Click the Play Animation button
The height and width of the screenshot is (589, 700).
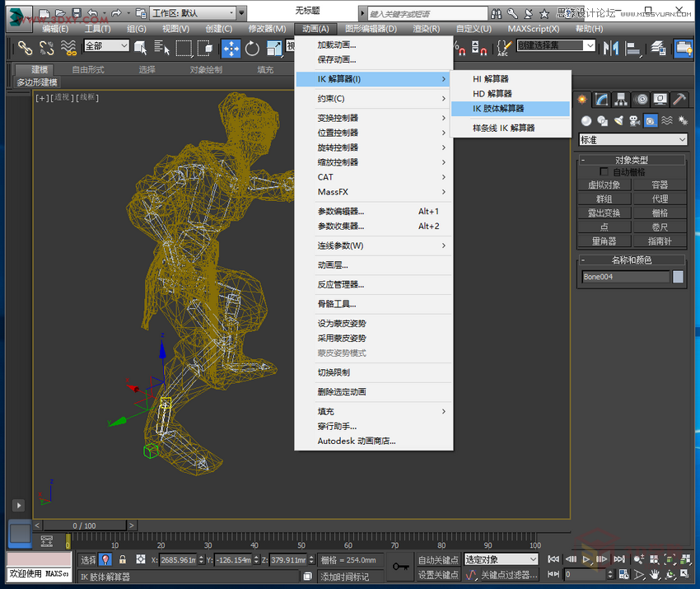pos(586,559)
